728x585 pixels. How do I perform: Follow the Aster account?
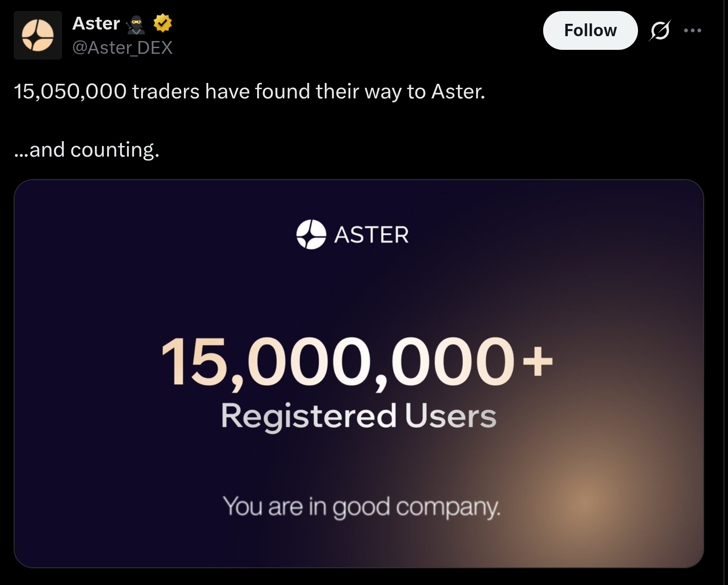coord(590,30)
